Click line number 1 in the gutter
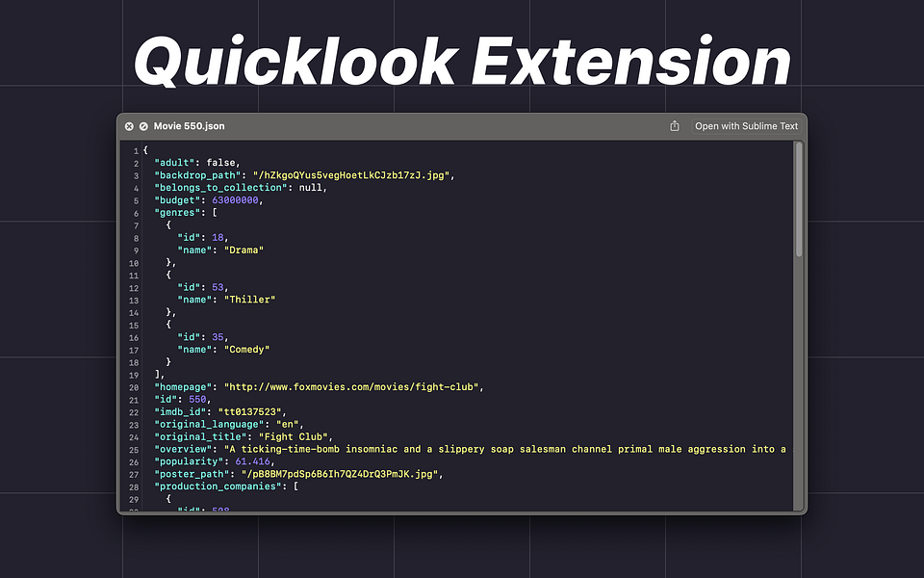The height and width of the screenshot is (578, 924). click(x=135, y=150)
